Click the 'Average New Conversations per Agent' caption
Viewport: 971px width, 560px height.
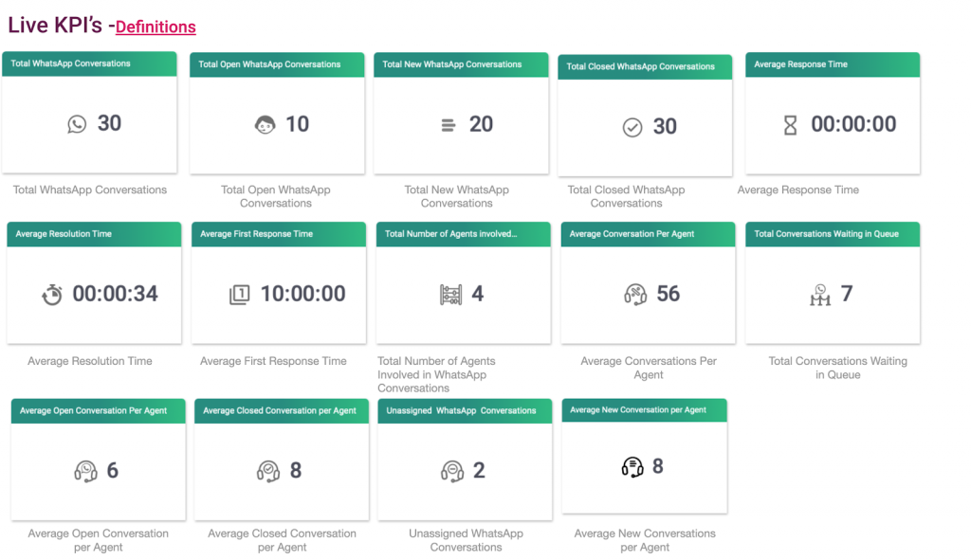[x=645, y=540]
